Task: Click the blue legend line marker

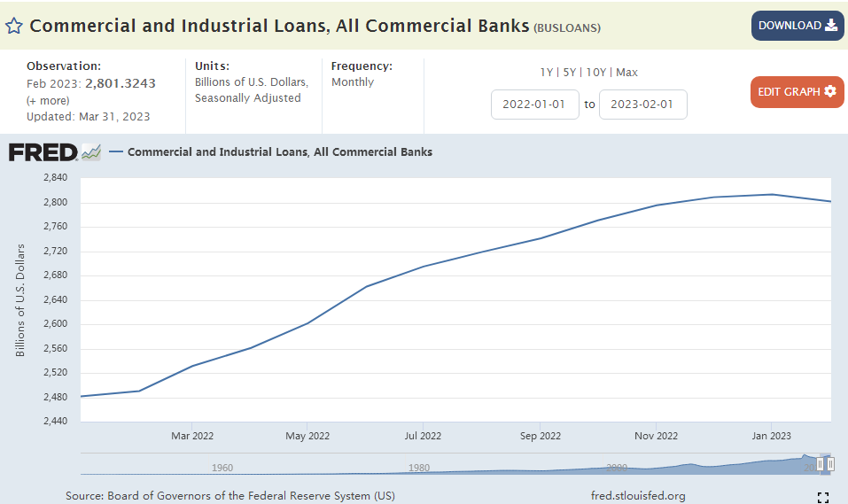Action: [116, 152]
